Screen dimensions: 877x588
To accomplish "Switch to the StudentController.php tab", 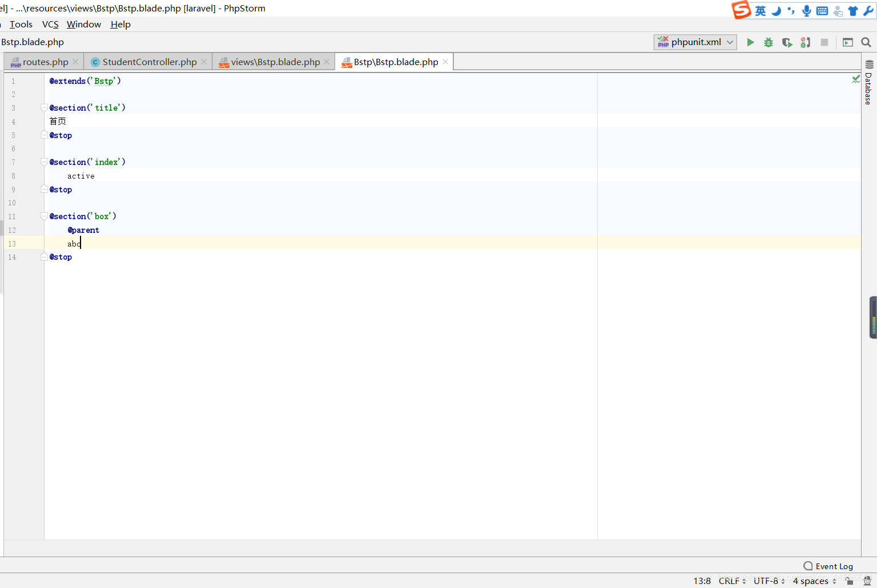I will pos(149,62).
